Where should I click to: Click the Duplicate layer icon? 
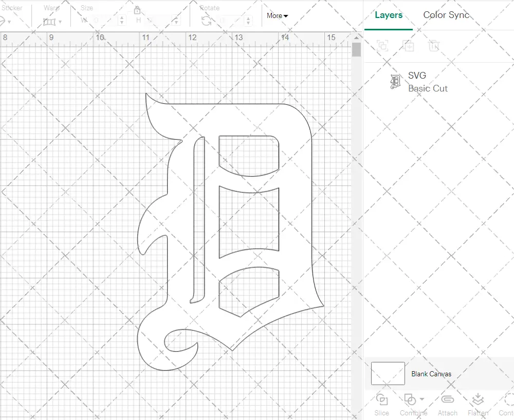[409, 46]
